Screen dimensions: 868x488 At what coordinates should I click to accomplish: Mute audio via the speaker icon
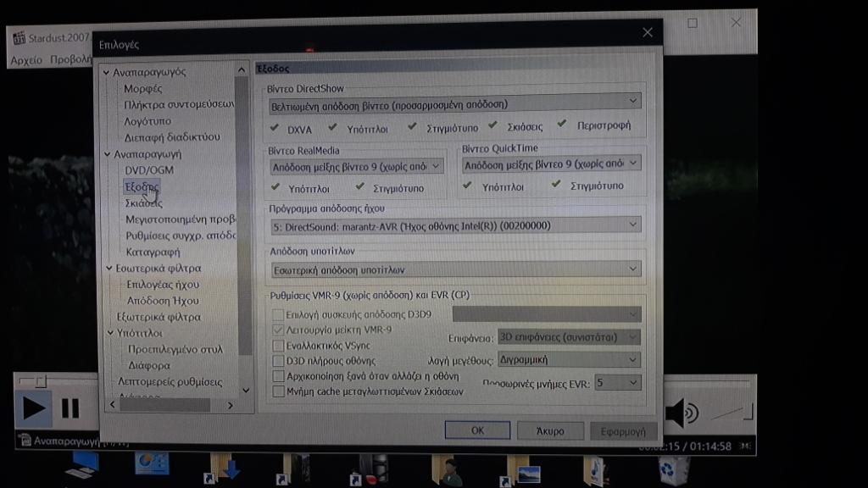(x=682, y=413)
